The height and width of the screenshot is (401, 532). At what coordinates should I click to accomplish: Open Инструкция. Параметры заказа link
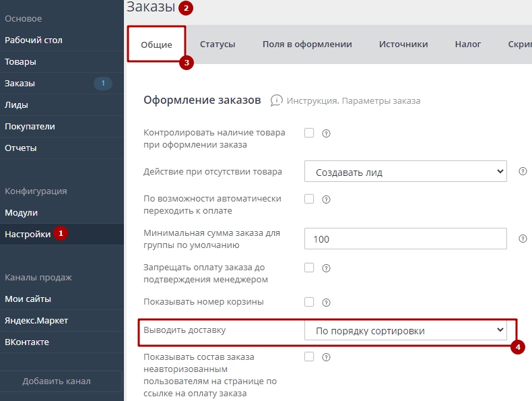(x=353, y=101)
